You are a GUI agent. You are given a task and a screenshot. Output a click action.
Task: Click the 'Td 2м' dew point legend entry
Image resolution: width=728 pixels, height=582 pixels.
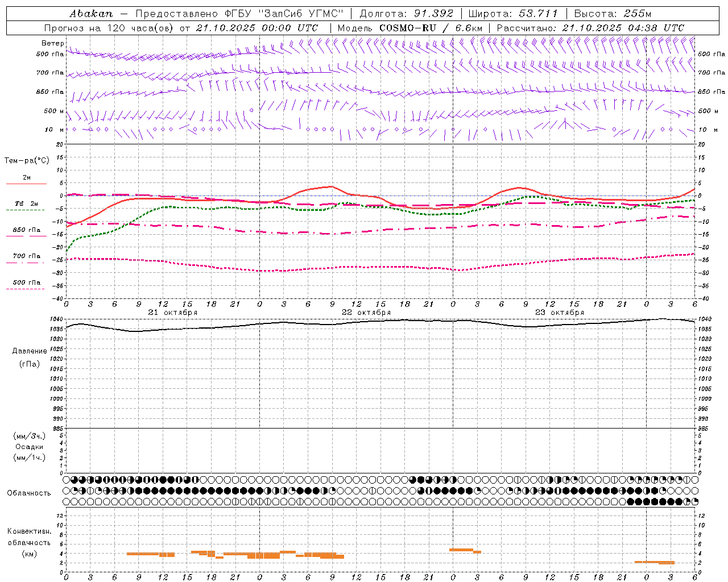pos(26,203)
